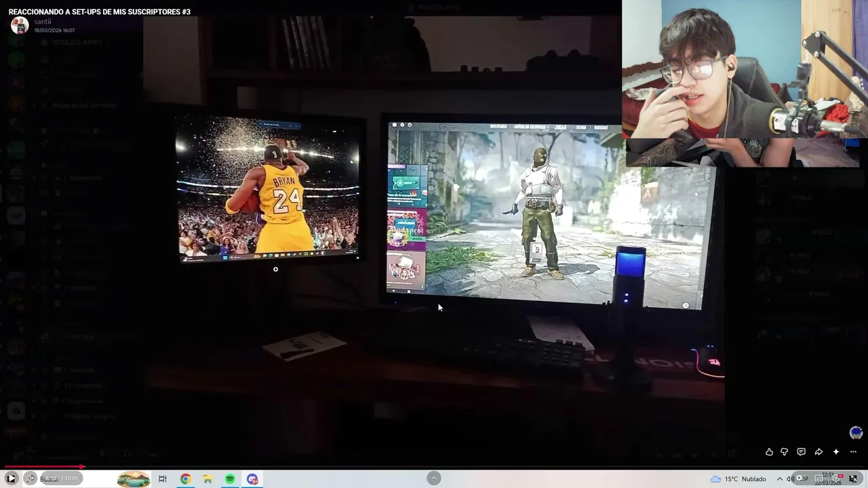Image resolution: width=868 pixels, height=488 pixels.
Task: Open the comment reply icon
Action: (802, 452)
